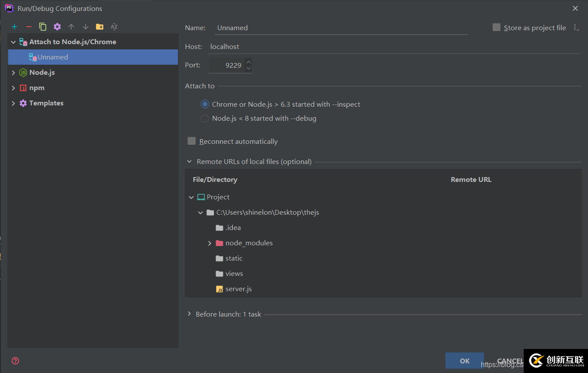The height and width of the screenshot is (373, 588).
Task: Remove configuration with the minus icon
Action: click(x=29, y=27)
